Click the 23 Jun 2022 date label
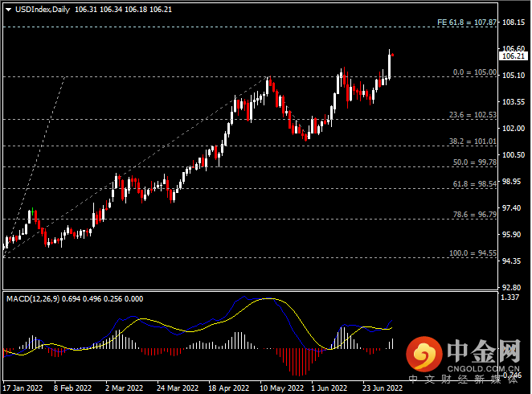Viewport: 532px width, 394px height. (383, 388)
